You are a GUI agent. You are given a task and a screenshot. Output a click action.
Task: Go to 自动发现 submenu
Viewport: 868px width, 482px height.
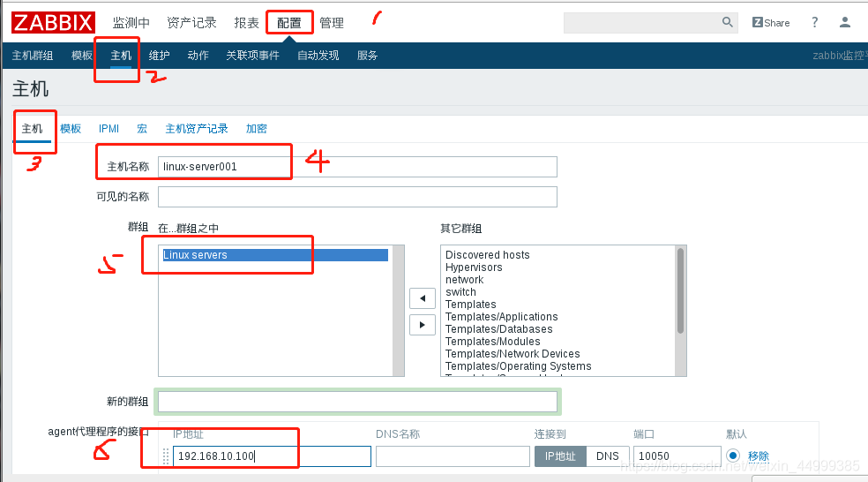click(x=318, y=56)
